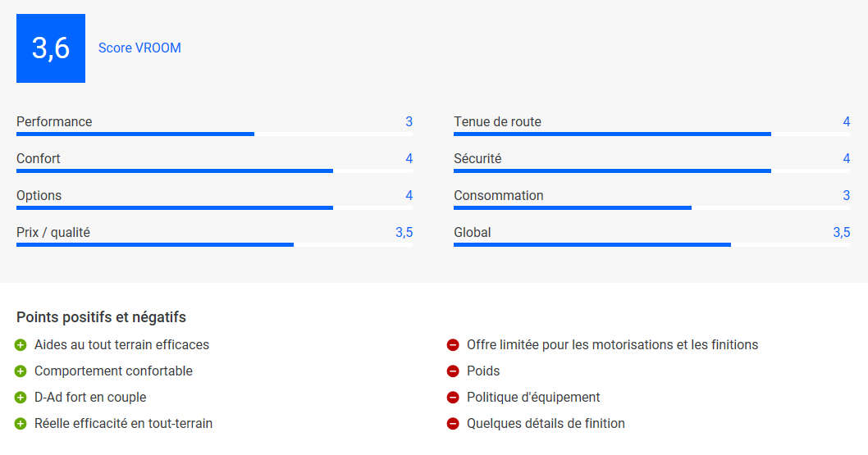Click the Options score value 4
The width and height of the screenshot is (868, 455).
pos(409,195)
